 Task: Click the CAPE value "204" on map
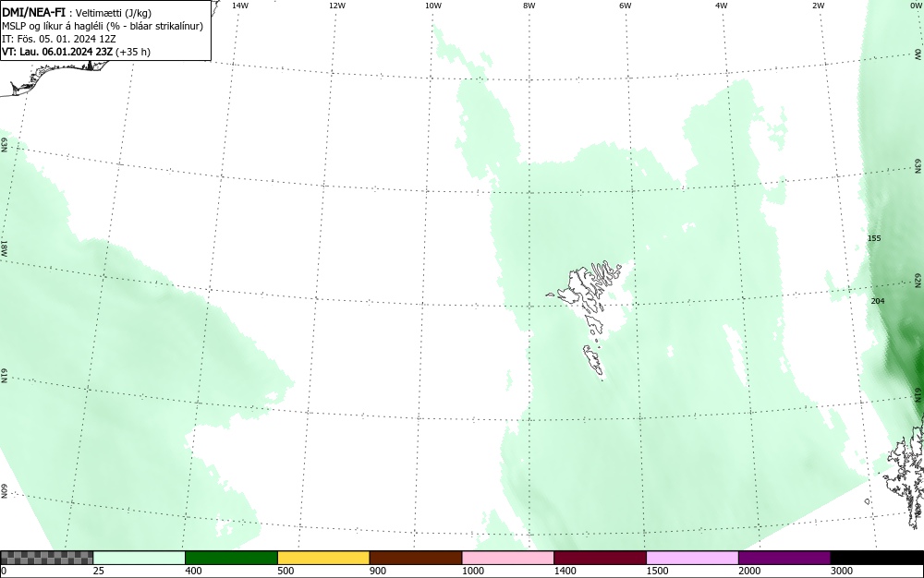(878, 301)
